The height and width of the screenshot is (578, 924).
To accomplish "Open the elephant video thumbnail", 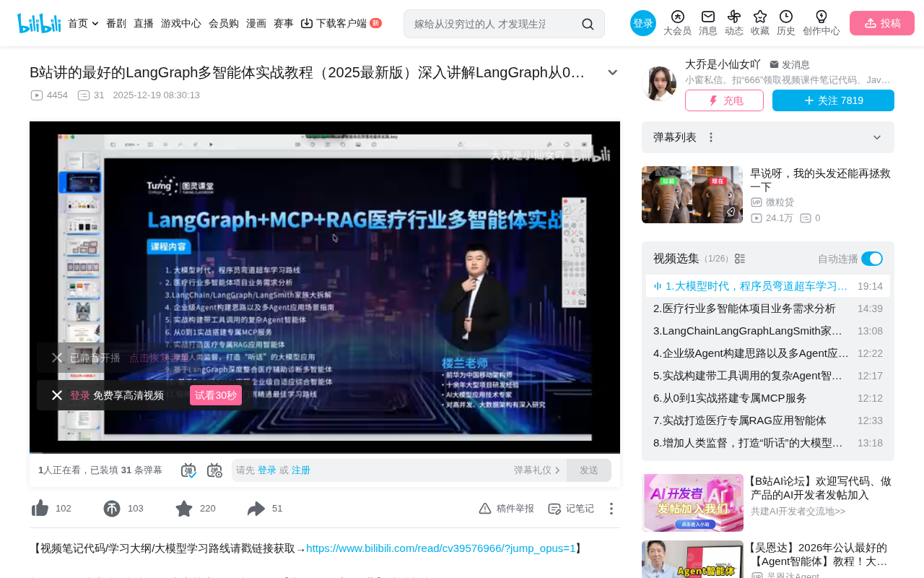I will (x=692, y=195).
